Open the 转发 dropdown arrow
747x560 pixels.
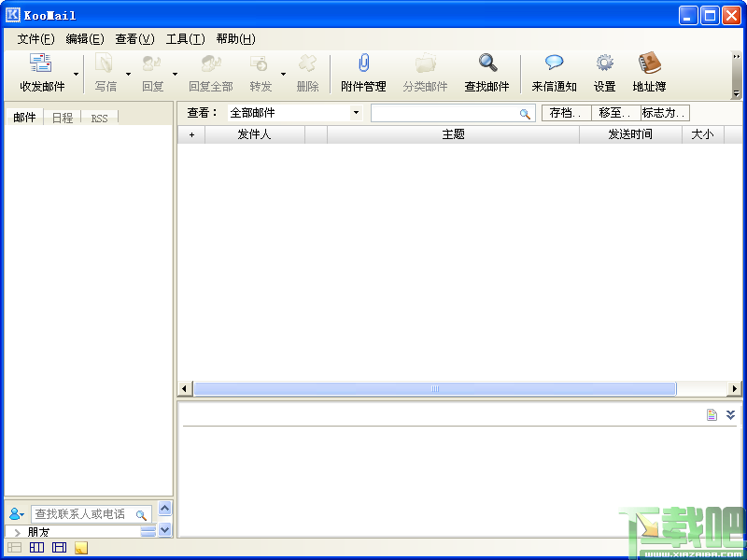coord(283,74)
